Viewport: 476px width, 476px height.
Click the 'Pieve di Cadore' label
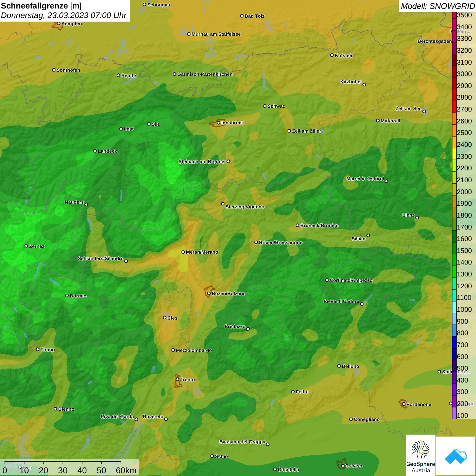pyautogui.click(x=341, y=301)
